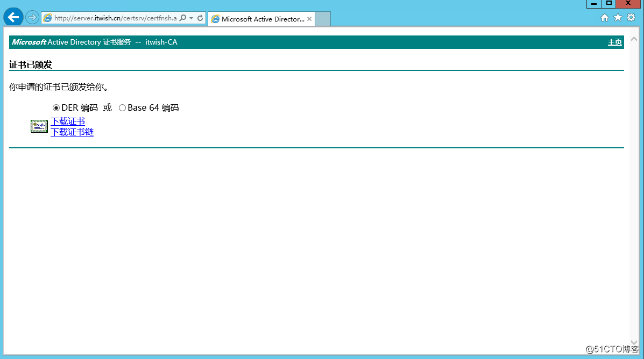Go to 主页 link in header
Screen dimensions: 644x359
click(615, 42)
